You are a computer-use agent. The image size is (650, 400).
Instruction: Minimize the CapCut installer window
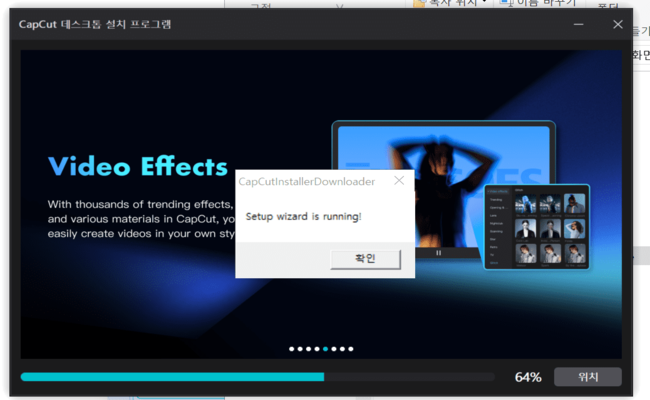[579, 24]
